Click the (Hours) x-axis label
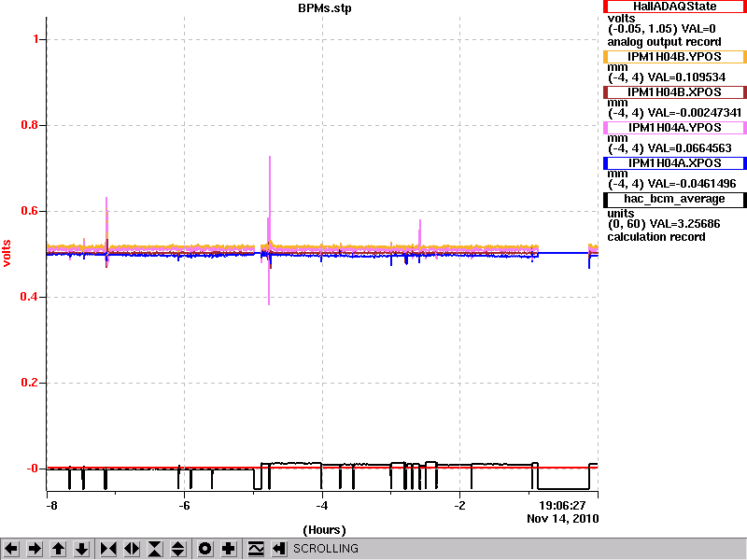The height and width of the screenshot is (560, 747). click(324, 530)
